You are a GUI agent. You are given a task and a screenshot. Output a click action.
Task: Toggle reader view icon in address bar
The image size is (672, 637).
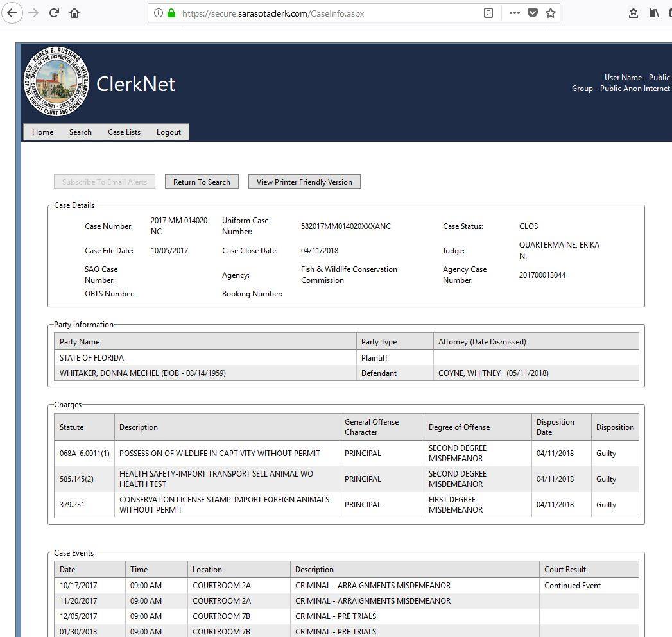pos(488,13)
